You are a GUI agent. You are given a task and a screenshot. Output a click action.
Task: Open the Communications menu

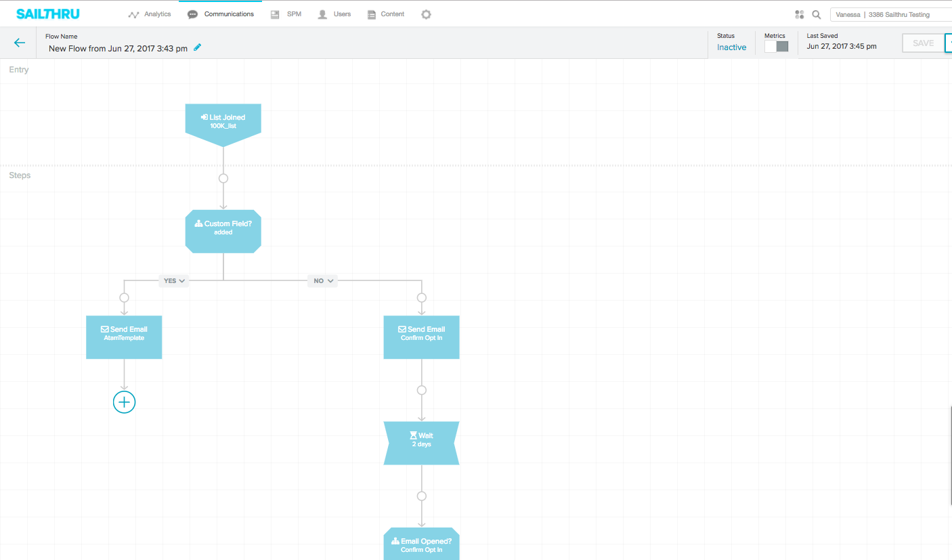[x=221, y=14]
